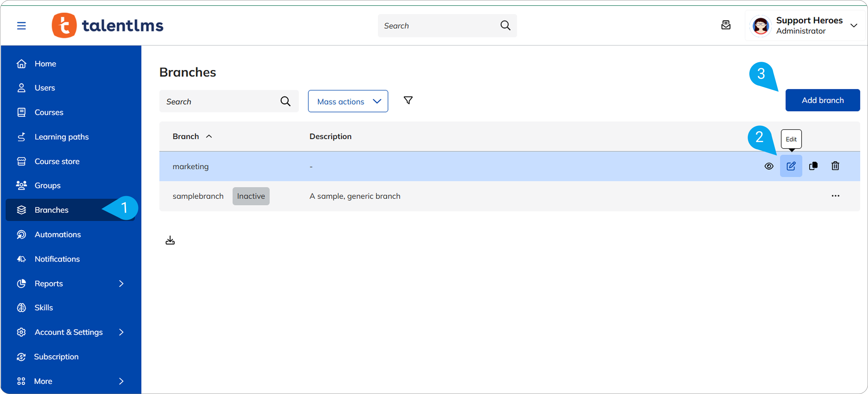Click the hamburger menu icon
The height and width of the screenshot is (394, 868).
[21, 26]
